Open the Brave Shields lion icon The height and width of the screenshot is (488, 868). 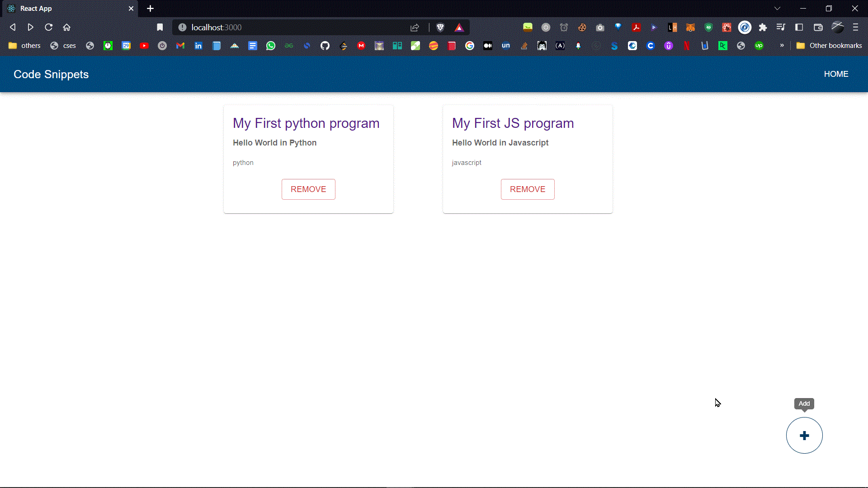(440, 28)
